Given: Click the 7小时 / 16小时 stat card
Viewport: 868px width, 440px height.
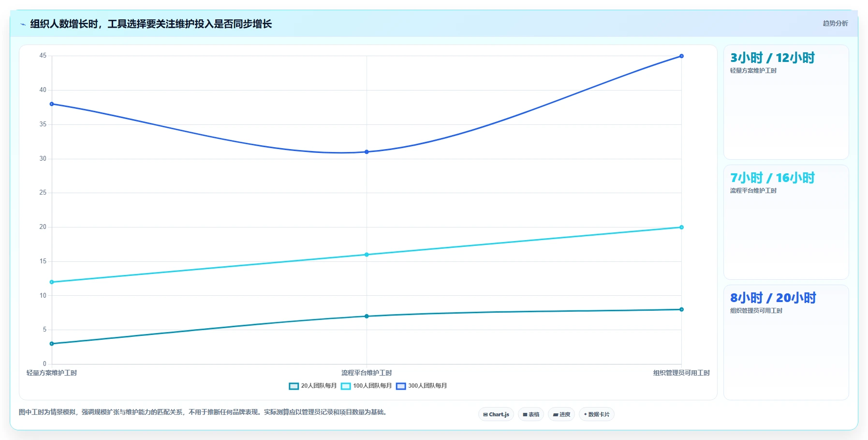Looking at the screenshot, I should pyautogui.click(x=786, y=222).
